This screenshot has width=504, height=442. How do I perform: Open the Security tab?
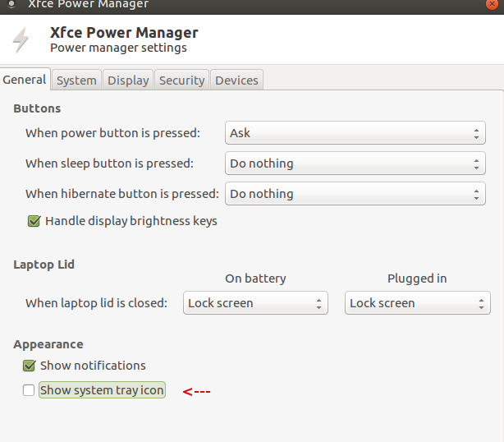click(181, 80)
